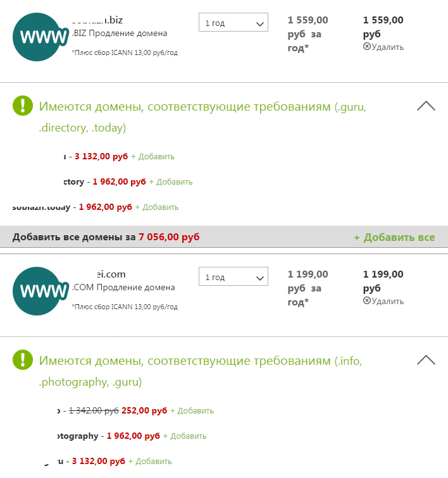Add the .directory domain for 1 962,00 руб

click(x=170, y=182)
